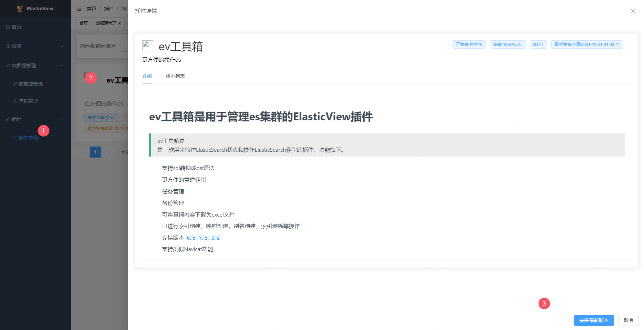The width and height of the screenshot is (644, 330).
Task: Go to pagination page 1
Action: coord(95,152)
